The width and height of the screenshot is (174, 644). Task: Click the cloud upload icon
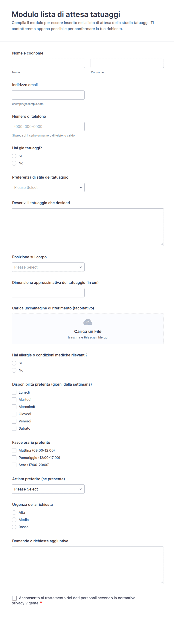(88, 322)
